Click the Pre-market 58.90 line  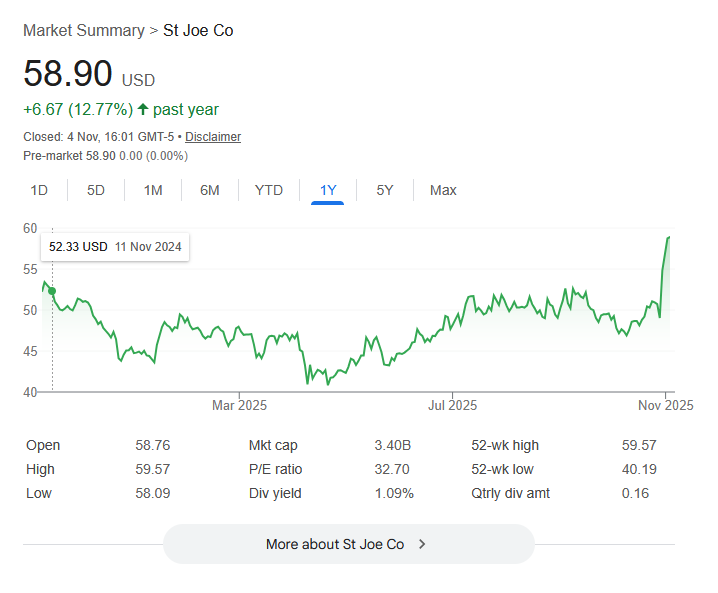[106, 156]
